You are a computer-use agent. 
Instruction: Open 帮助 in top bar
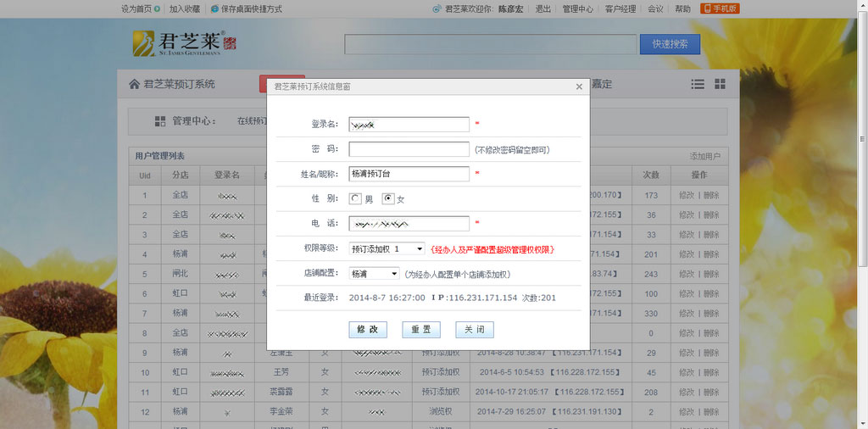(683, 8)
